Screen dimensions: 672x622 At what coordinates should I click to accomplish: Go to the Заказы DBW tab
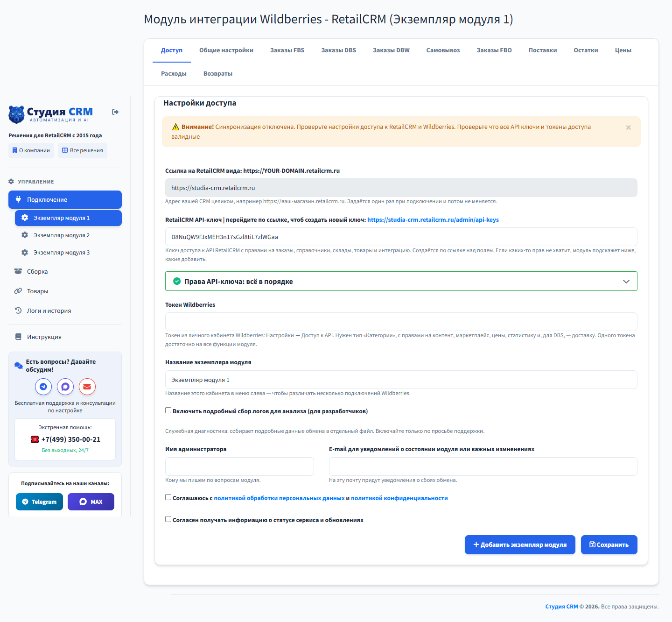point(391,50)
